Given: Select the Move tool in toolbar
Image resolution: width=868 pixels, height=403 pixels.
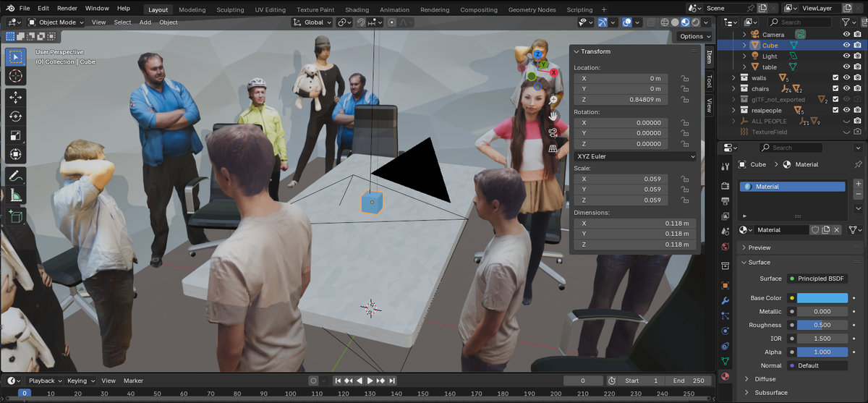Looking at the screenshot, I should (16, 97).
